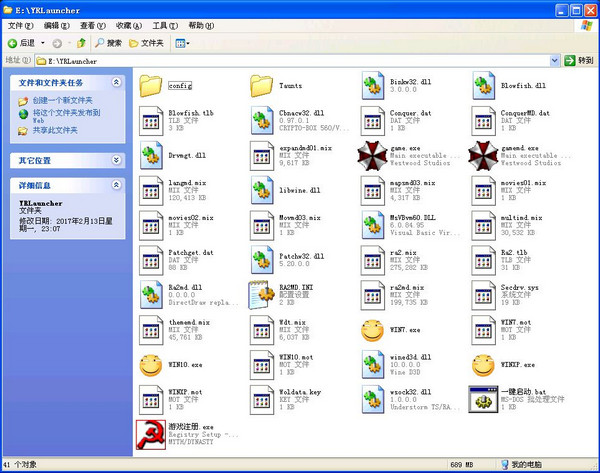
Task: Click the Ra2md.dll file name
Action: [185, 287]
